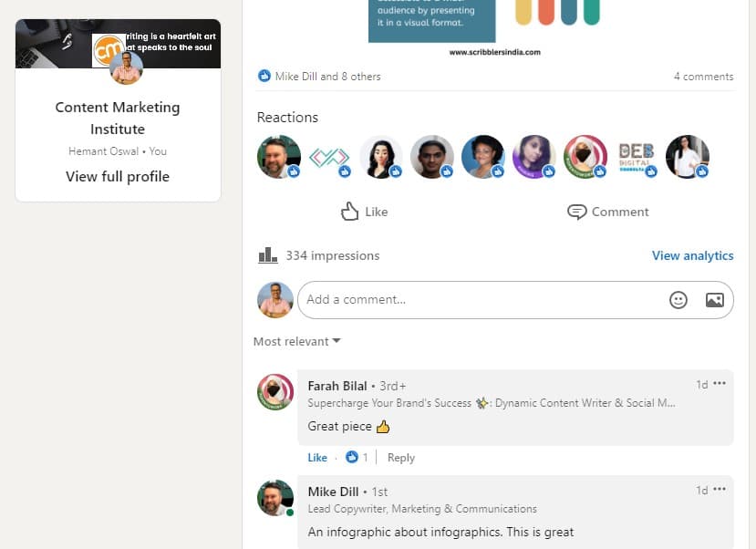
Task: Open Farah Bilal's commenter profile picture
Action: [x=275, y=392]
